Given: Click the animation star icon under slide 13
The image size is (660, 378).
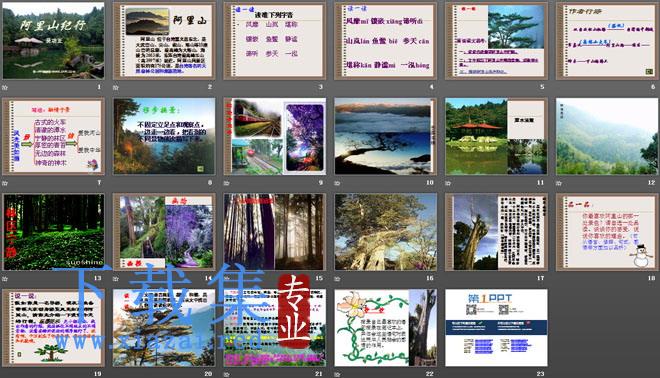Looking at the screenshot, I should point(5,278).
